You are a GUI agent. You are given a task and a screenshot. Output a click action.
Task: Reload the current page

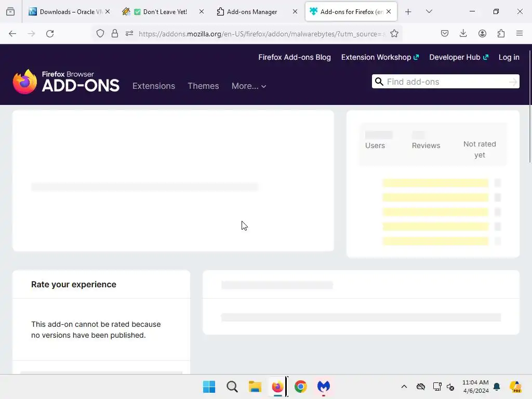coord(50,34)
